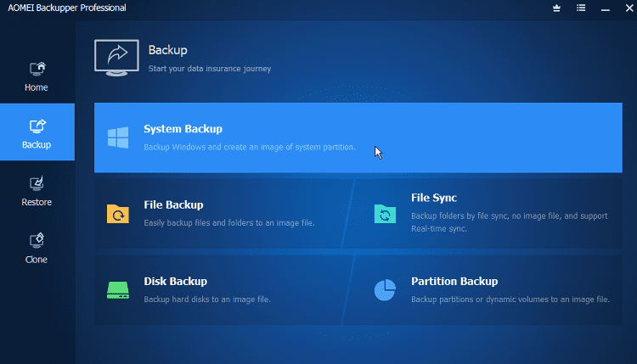The image size is (637, 364).
Task: Open the File Sync option
Action: (x=483, y=214)
